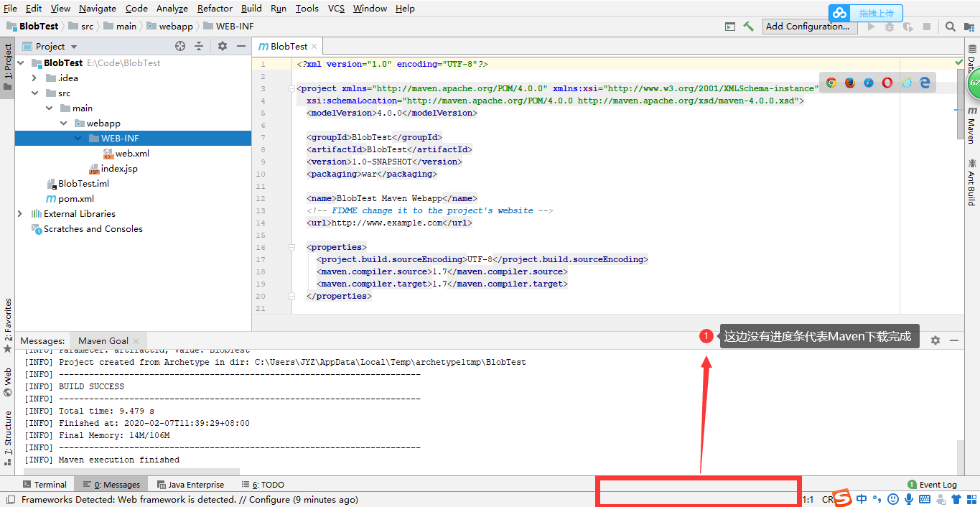Click the Run with Coverage icon
This screenshot has width=980, height=507.
coord(908,27)
